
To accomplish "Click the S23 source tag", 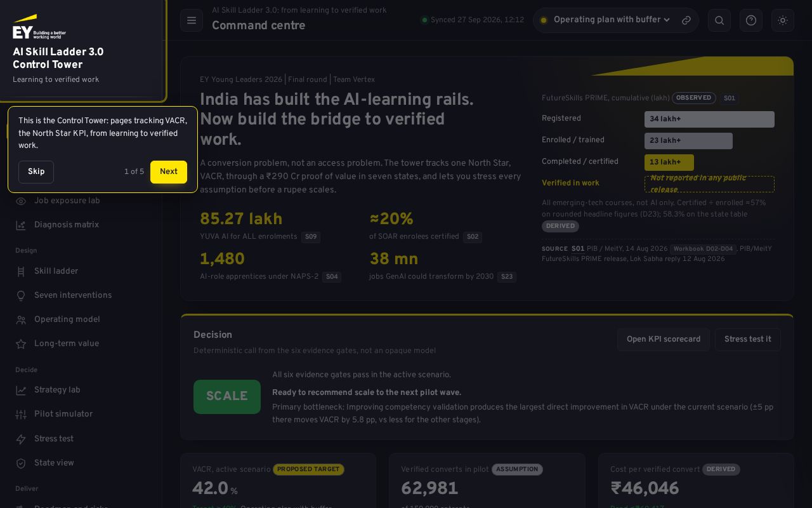I will (x=507, y=277).
